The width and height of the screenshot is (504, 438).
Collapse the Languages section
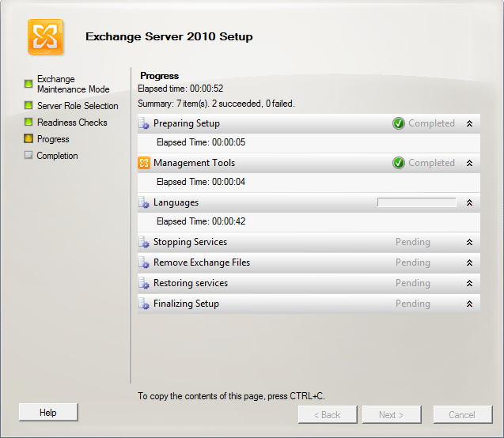click(469, 202)
